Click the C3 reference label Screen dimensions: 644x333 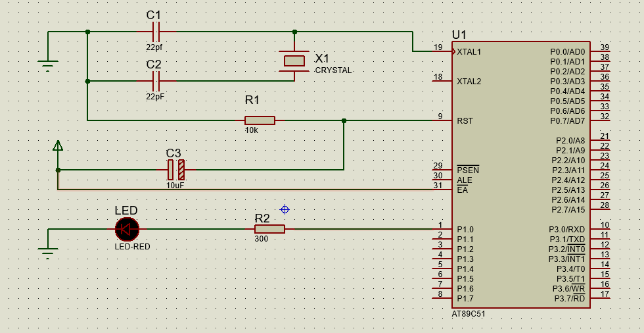point(173,153)
